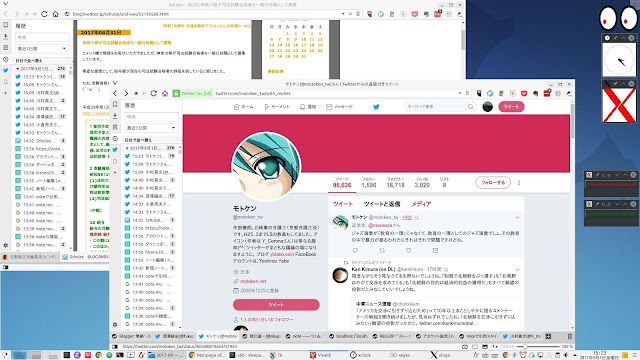The image size is (640, 360).
Task: Click the Forward arrow in the front Vivaldi window
Action: tap(126, 93)
